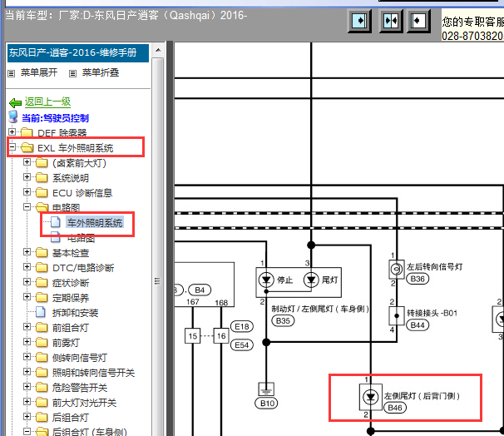Expand the 后组合灯 node

coord(27,417)
